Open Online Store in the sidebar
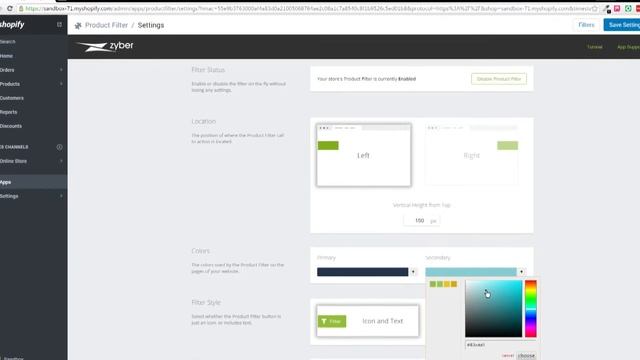The image size is (640, 360). pyautogui.click(x=13, y=161)
